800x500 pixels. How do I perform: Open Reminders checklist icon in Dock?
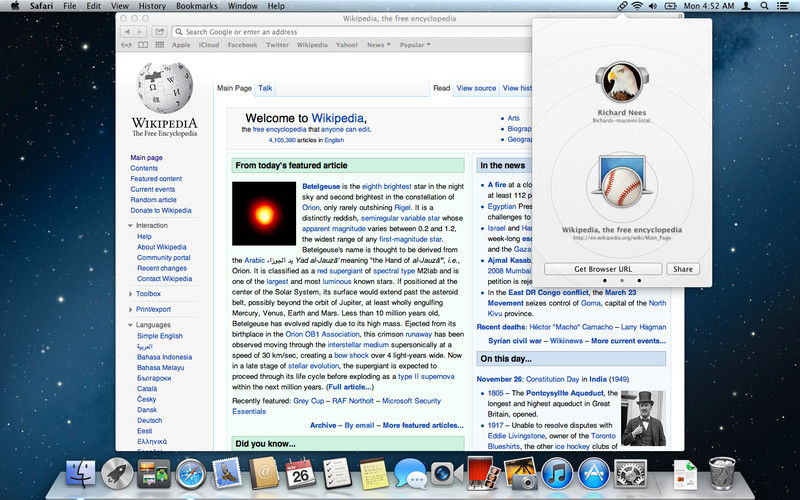[337, 473]
